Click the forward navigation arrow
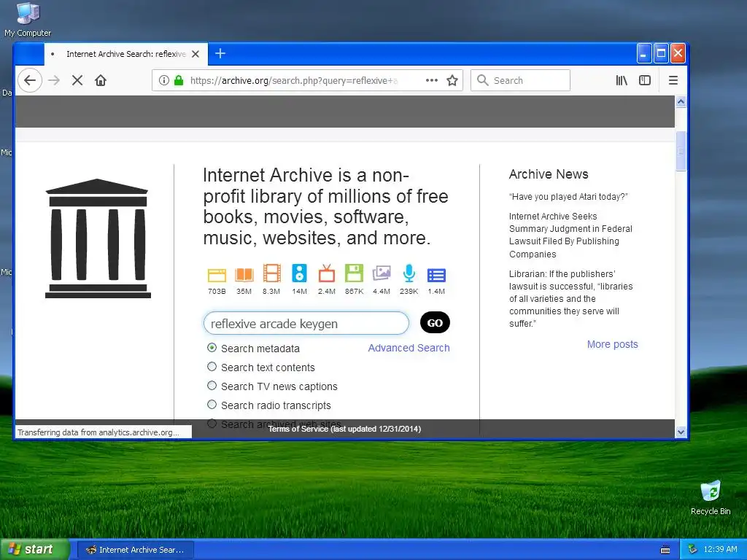The image size is (747, 560). pos(54,80)
